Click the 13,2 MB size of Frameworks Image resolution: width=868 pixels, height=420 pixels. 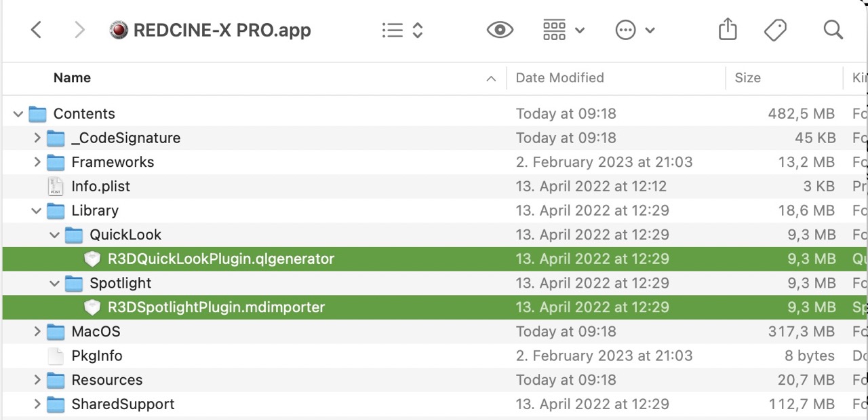[806, 162]
